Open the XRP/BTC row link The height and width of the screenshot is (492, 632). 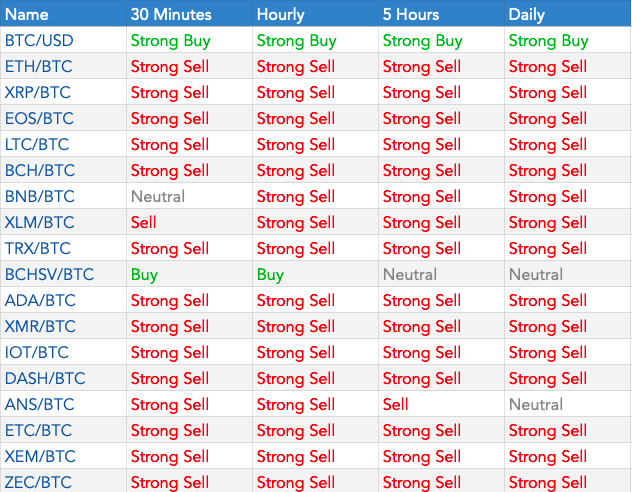38,93
